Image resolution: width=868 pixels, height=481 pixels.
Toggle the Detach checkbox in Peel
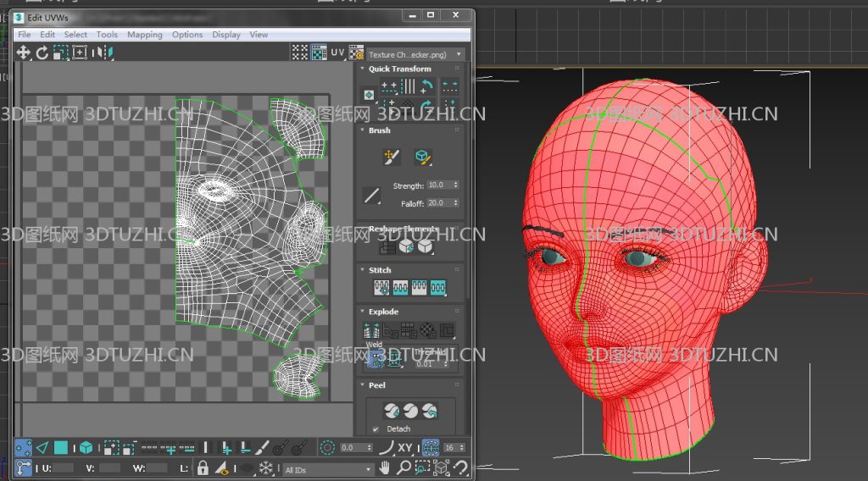point(376,429)
